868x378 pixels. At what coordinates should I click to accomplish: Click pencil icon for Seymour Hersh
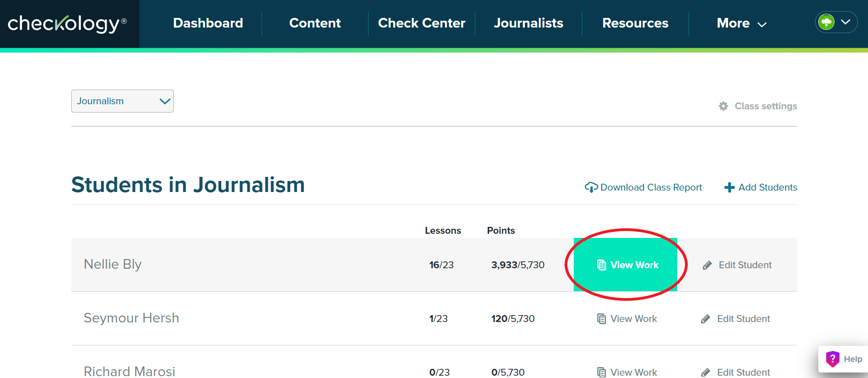706,319
